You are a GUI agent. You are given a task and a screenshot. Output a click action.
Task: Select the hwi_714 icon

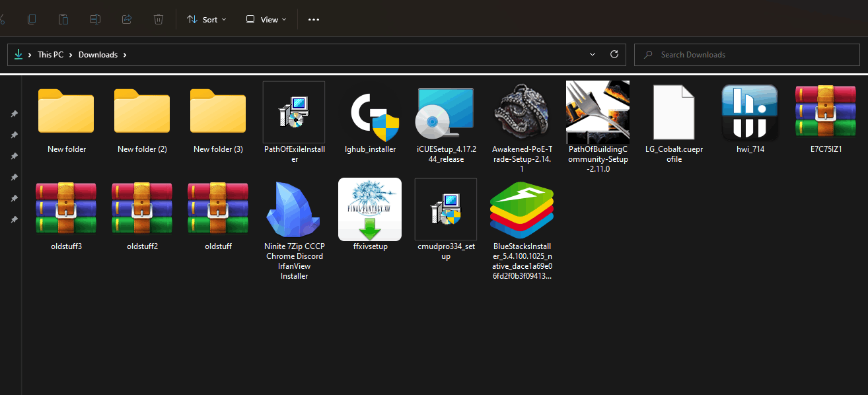click(x=750, y=112)
